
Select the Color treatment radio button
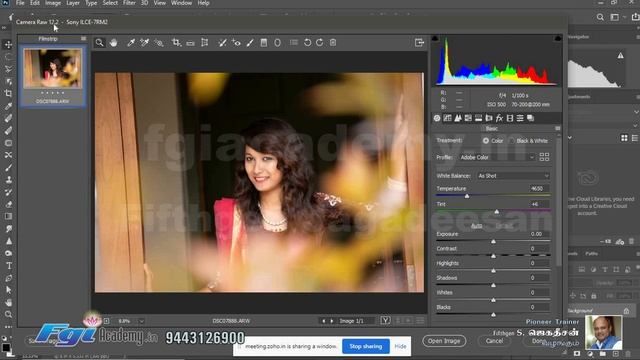(486, 140)
